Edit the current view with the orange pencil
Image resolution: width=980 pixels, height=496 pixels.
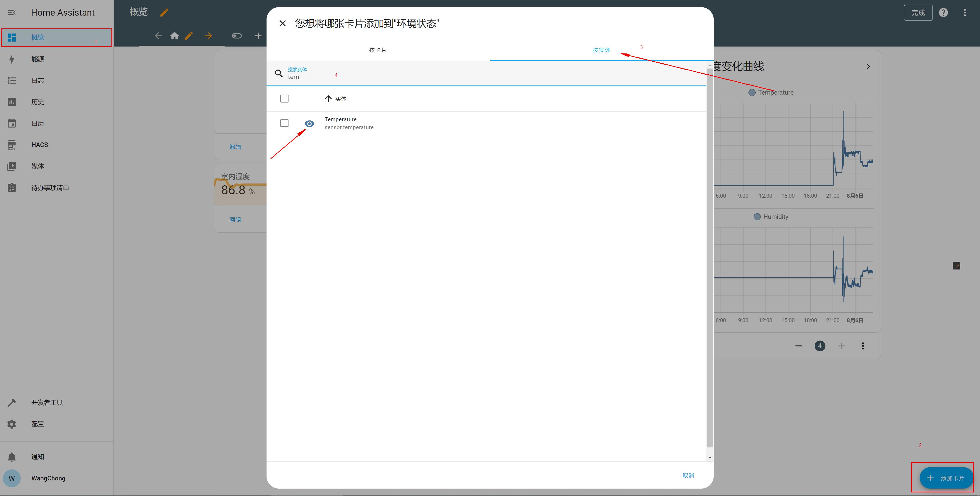(x=189, y=36)
